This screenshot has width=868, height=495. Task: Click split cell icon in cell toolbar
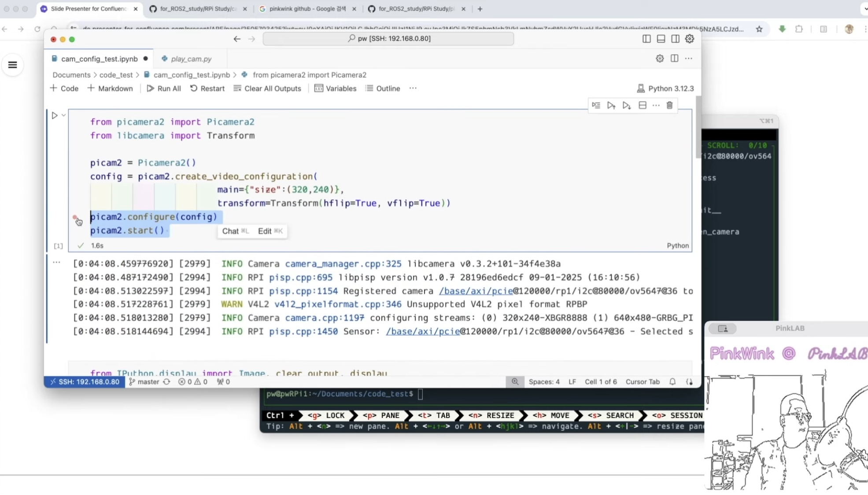pos(642,105)
